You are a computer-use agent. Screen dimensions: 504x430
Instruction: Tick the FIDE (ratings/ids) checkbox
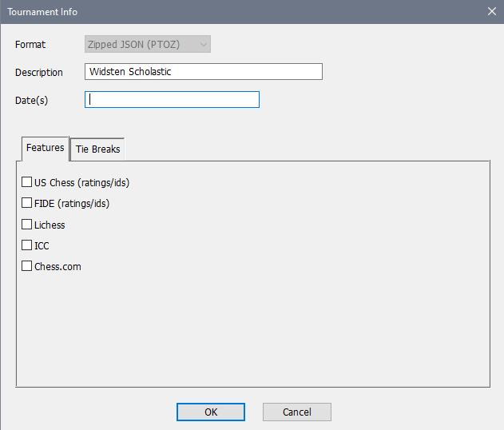pyautogui.click(x=27, y=203)
